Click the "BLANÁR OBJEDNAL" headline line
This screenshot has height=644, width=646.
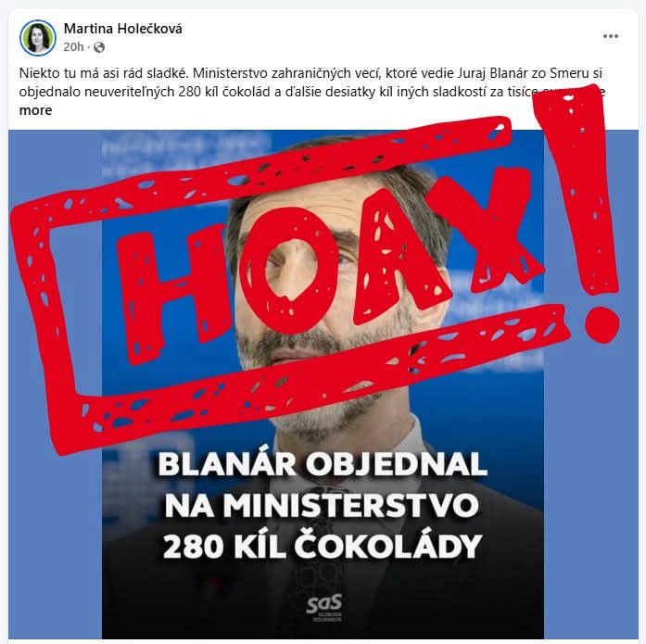point(323,464)
